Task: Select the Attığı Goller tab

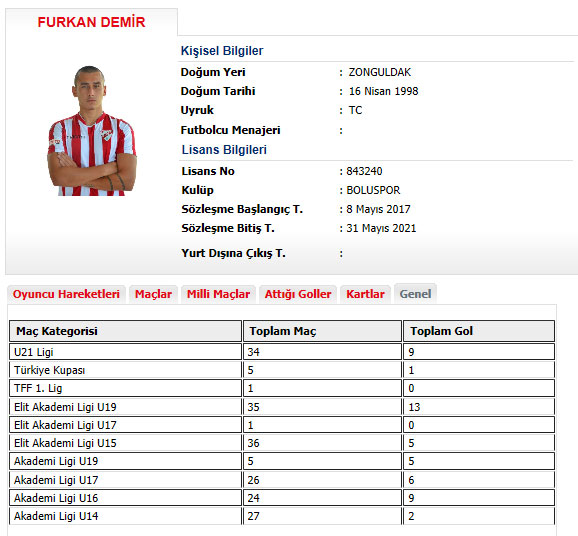Action: (x=298, y=294)
